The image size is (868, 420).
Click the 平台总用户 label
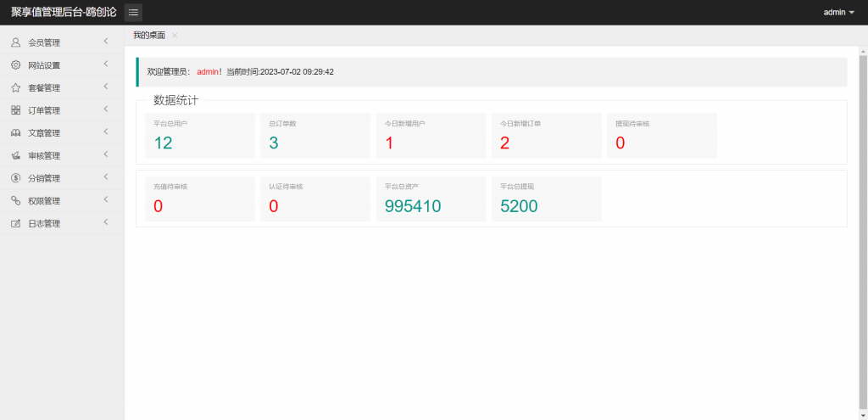(x=170, y=124)
